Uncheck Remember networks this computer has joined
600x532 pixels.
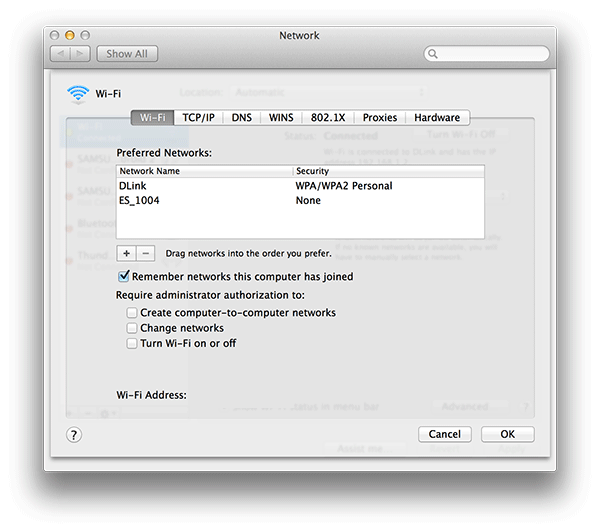tap(124, 276)
